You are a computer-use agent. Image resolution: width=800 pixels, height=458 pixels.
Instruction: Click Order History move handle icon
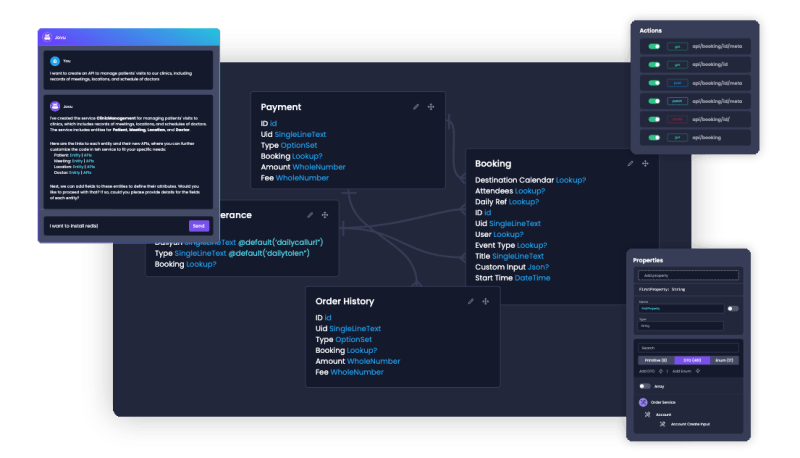pyautogui.click(x=486, y=301)
